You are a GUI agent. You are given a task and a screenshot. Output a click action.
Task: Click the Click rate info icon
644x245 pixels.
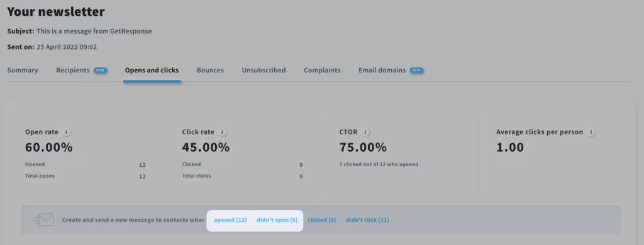coord(222,132)
